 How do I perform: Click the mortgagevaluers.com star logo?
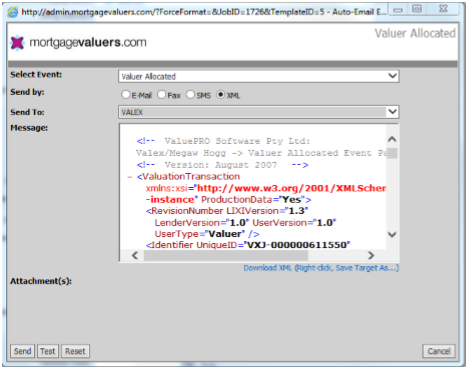17,43
